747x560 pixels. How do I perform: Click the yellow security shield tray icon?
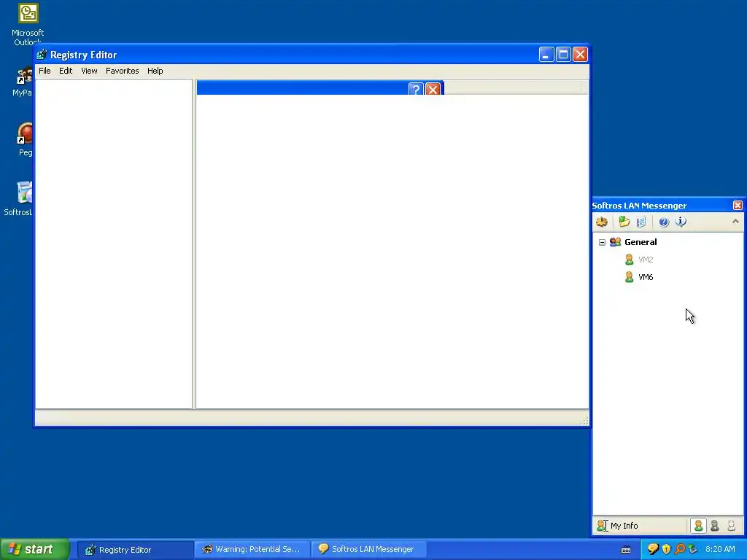[667, 549]
